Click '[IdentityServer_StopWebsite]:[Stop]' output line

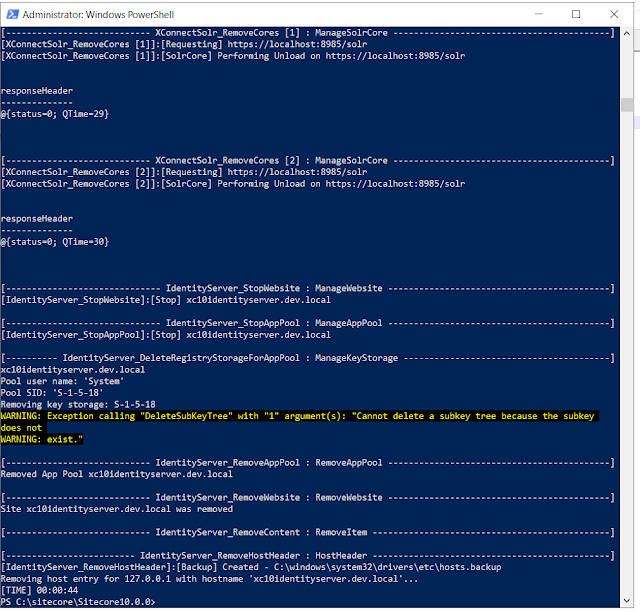tap(166, 300)
